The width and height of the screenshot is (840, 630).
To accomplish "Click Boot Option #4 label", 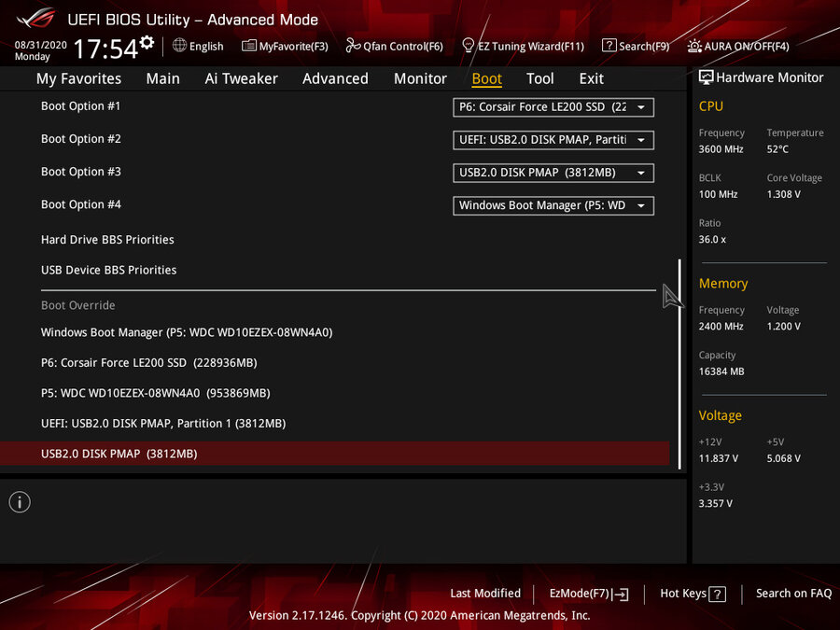I will click(81, 204).
